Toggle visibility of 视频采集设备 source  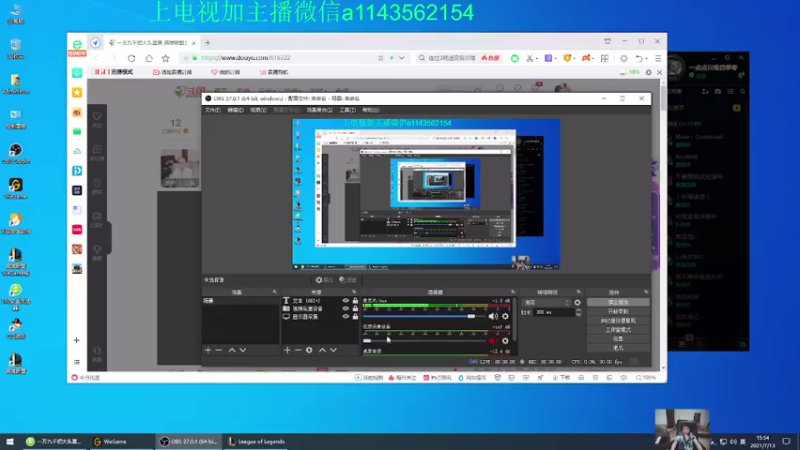[x=345, y=309]
